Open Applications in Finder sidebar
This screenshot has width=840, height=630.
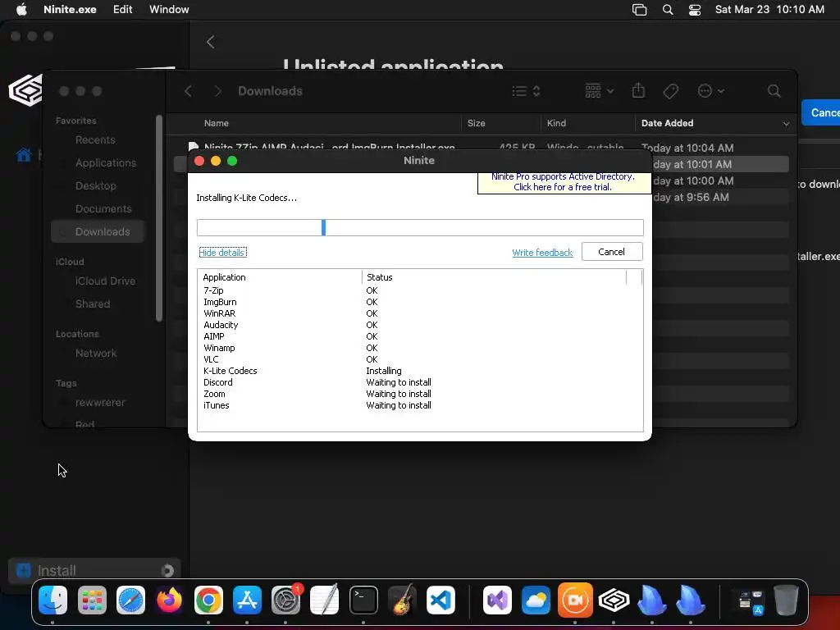click(x=106, y=163)
